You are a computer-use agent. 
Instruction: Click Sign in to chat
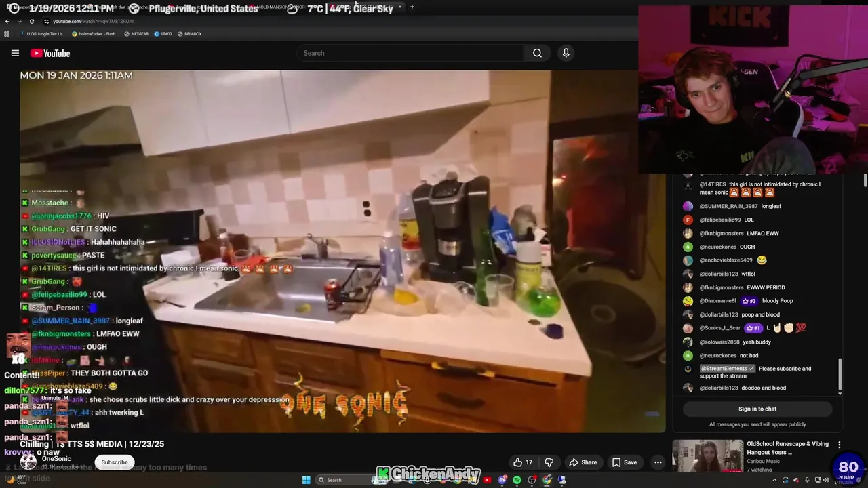757,409
